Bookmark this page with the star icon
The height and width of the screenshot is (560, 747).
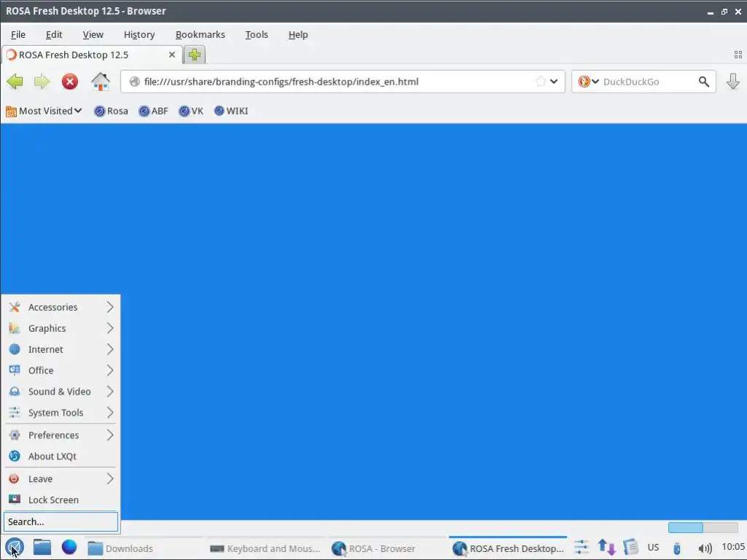click(541, 82)
